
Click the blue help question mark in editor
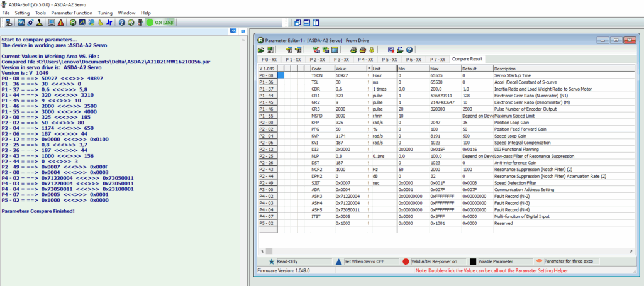[x=409, y=50]
